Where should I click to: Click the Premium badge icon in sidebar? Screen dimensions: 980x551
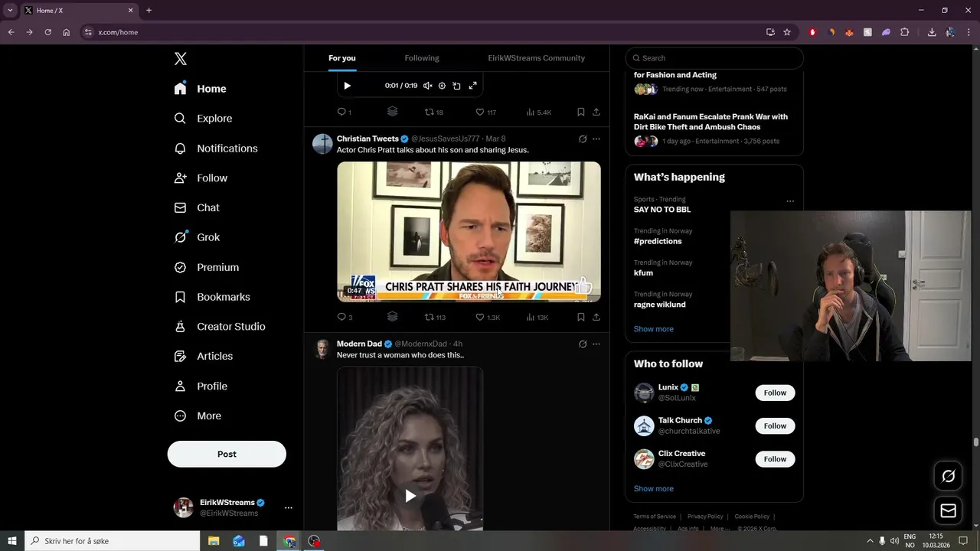coord(181,267)
